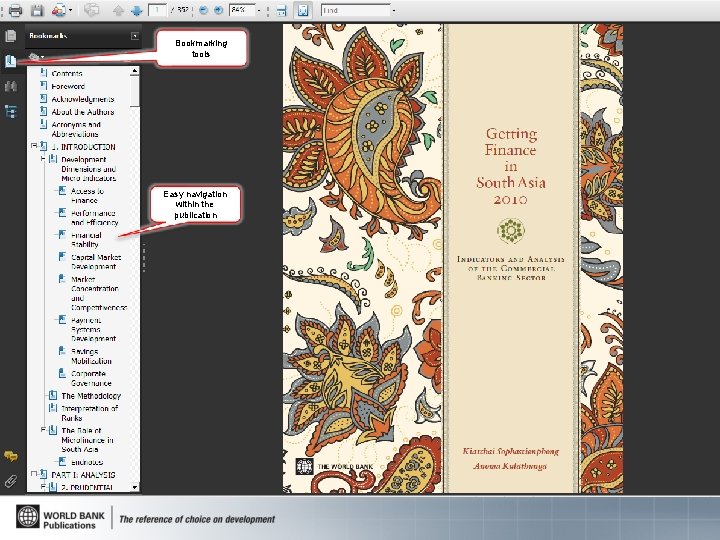Click the Save floppy disk icon
The width and height of the screenshot is (720, 540).
pos(37,10)
